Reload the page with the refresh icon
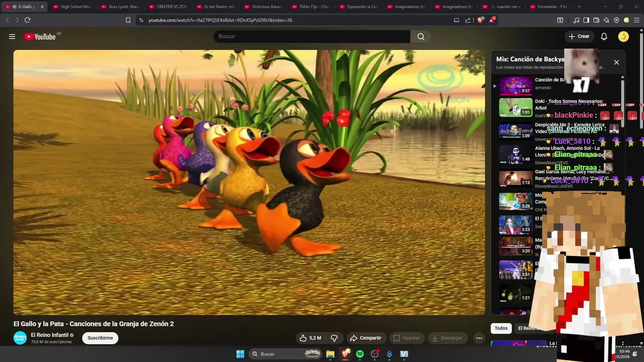The height and width of the screenshot is (362, 644). coord(27,20)
